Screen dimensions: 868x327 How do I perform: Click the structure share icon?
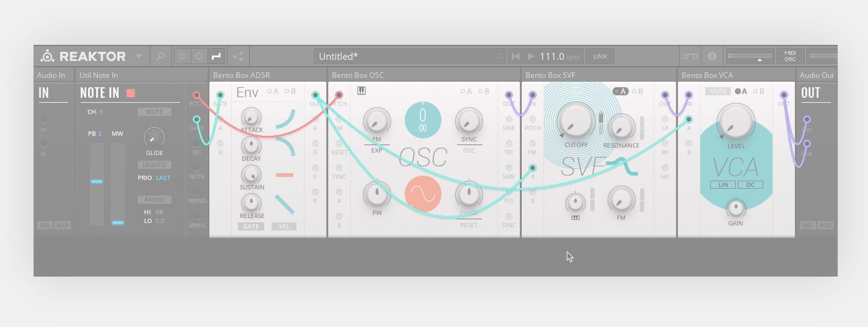[x=238, y=57]
